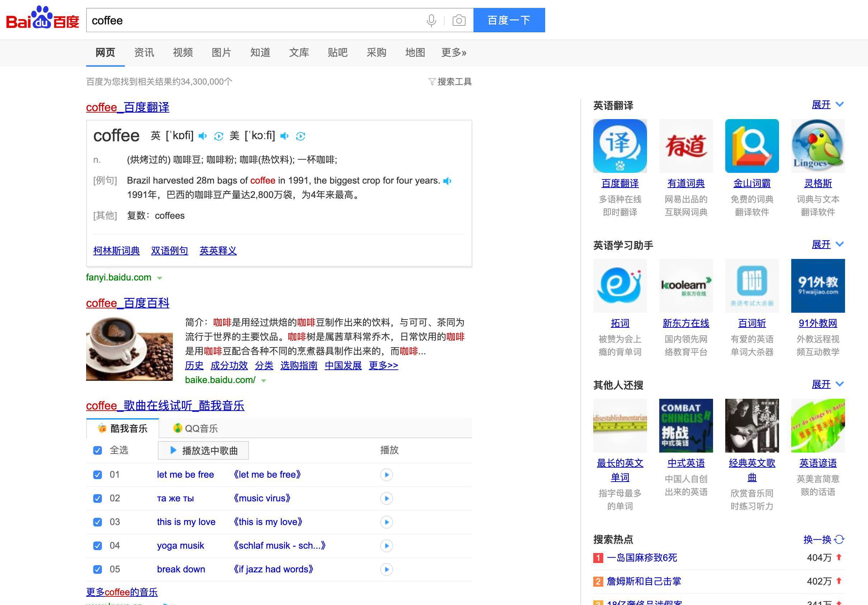Play American pronunciation speaker icon
This screenshot has width=868, height=605.
coord(284,136)
